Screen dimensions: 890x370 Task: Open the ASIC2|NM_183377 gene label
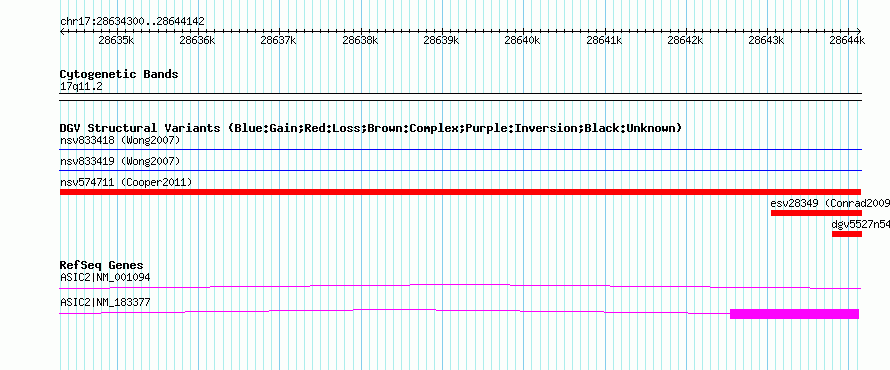105,302
